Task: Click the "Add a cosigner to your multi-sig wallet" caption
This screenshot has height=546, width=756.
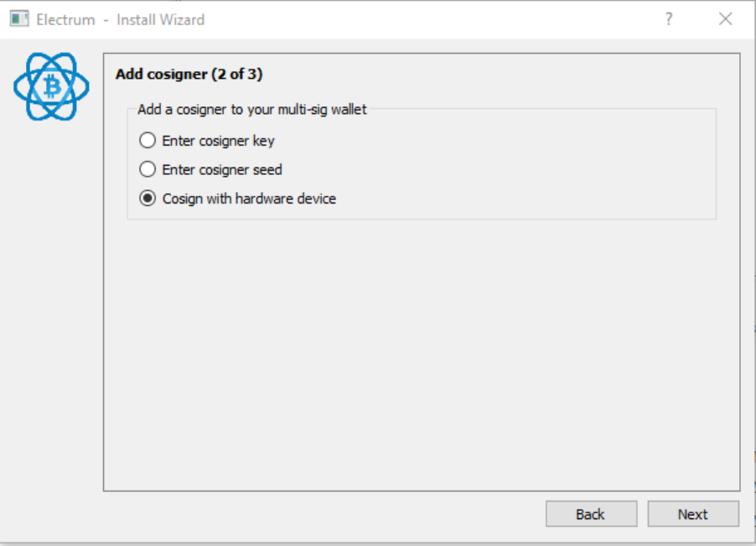Action: pyautogui.click(x=251, y=109)
